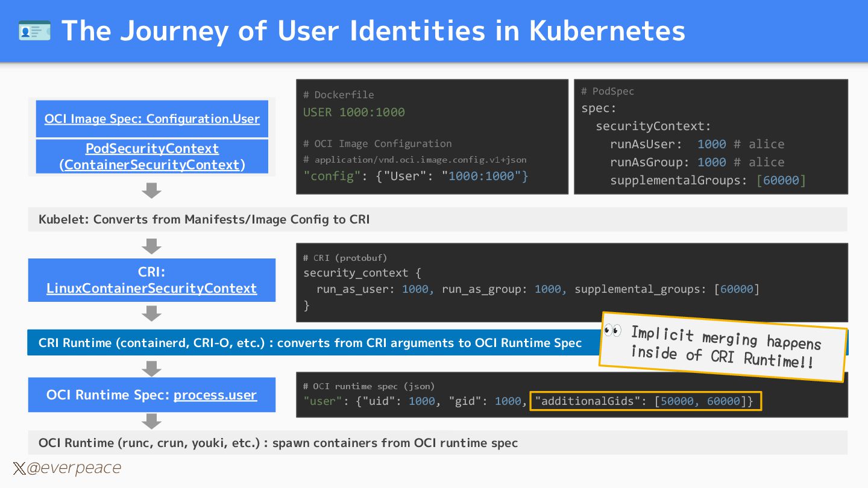Click the down arrow above the Kubelet bar
Viewport: 868px width, 488px height.
point(151,190)
